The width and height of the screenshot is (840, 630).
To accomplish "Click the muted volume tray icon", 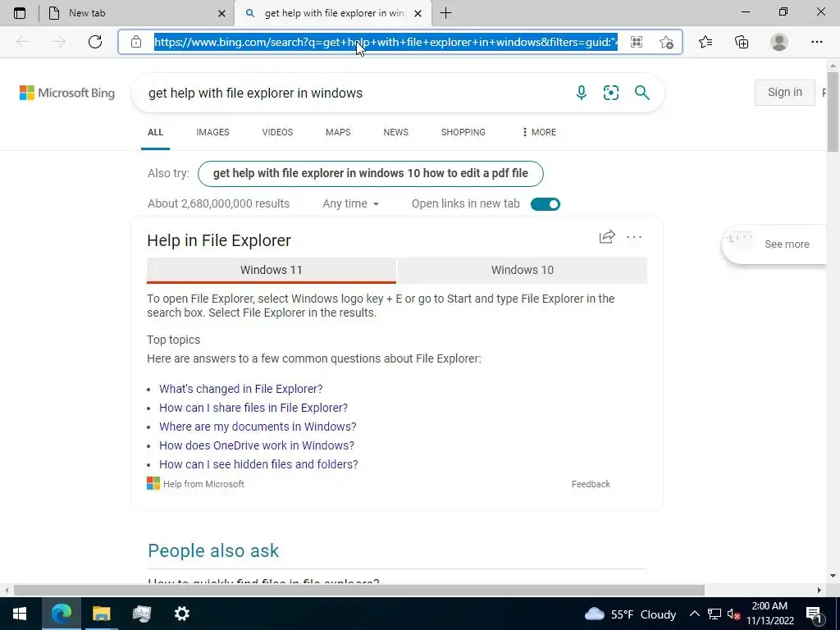I will tap(733, 614).
